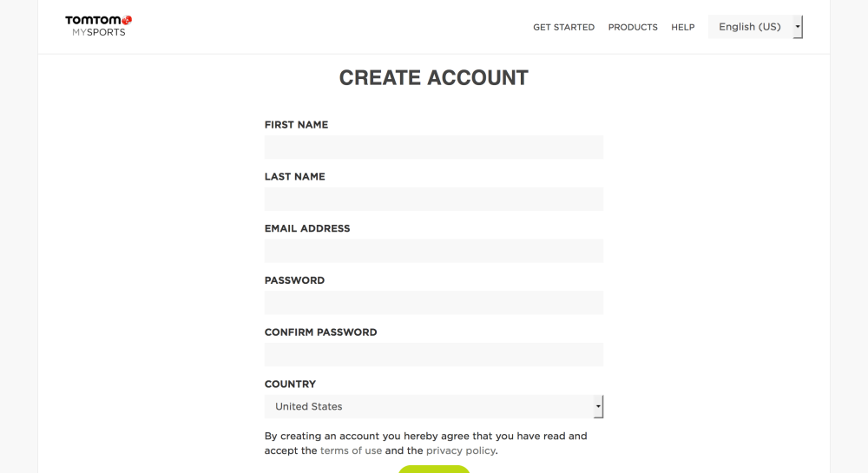Go to the PRODUCTS page
Screen dimensions: 868x473
pyautogui.click(x=633, y=27)
